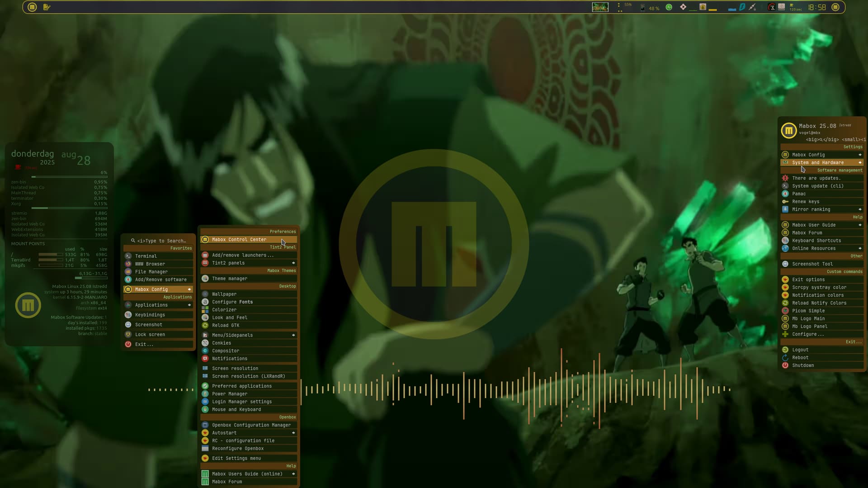The width and height of the screenshot is (868, 488).
Task: Click the Type to Search field
Action: [x=161, y=241]
